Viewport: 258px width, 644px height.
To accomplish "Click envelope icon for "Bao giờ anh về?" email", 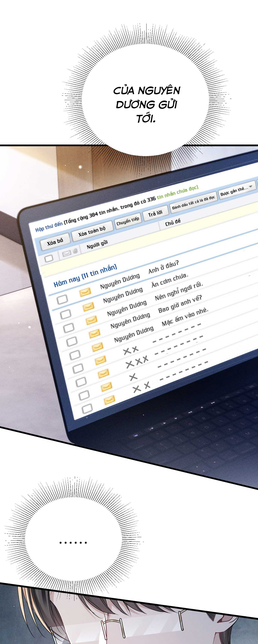I will tap(94, 333).
